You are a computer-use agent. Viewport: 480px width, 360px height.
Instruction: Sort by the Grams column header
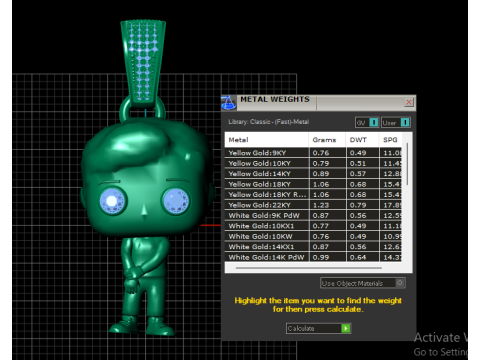click(327, 140)
